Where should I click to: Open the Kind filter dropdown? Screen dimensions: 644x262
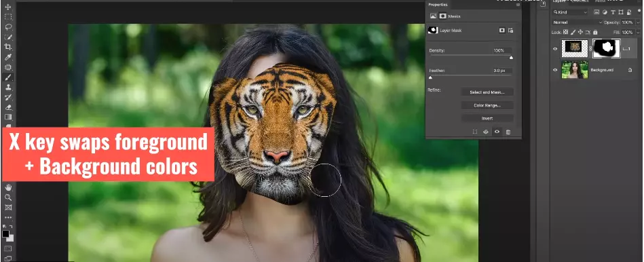pyautogui.click(x=570, y=12)
